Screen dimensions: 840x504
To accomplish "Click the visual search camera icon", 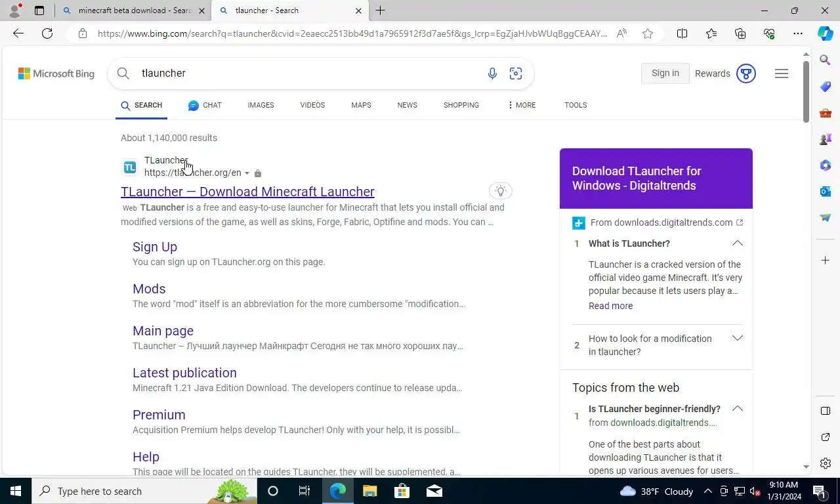I will pos(516,73).
